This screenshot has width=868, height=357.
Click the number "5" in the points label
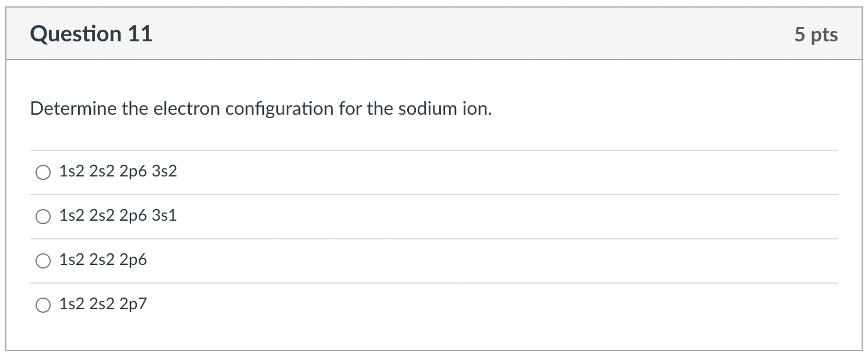[799, 34]
